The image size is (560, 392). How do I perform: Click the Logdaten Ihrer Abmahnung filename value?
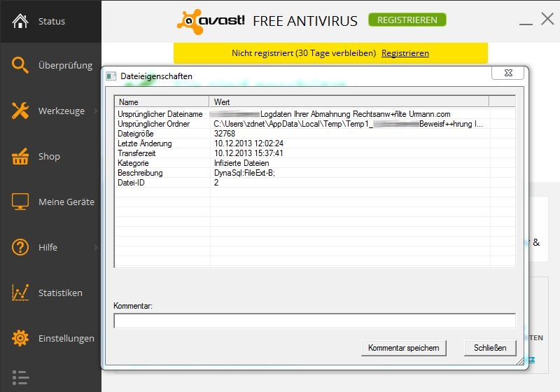pos(330,114)
